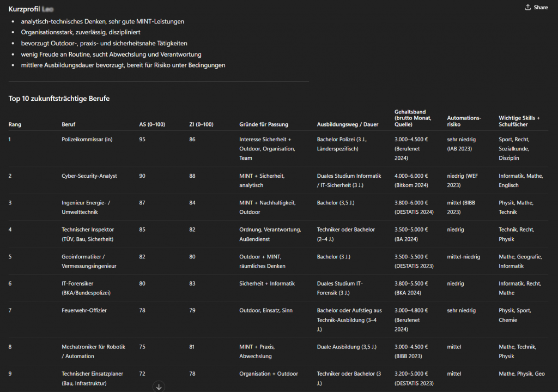
Task: Click the 'Ingenieur Energie- / Umwelttechnik' cell
Action: [x=87, y=207]
